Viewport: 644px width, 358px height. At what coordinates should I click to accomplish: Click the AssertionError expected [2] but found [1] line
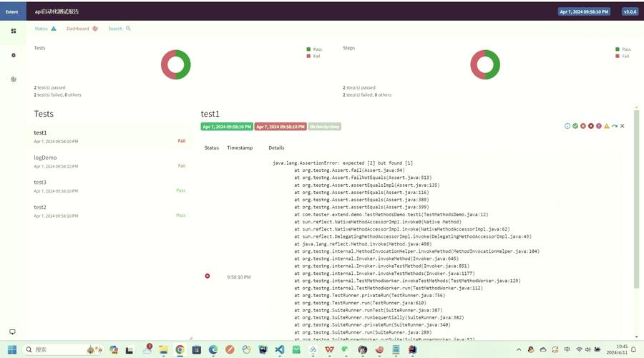(343, 163)
